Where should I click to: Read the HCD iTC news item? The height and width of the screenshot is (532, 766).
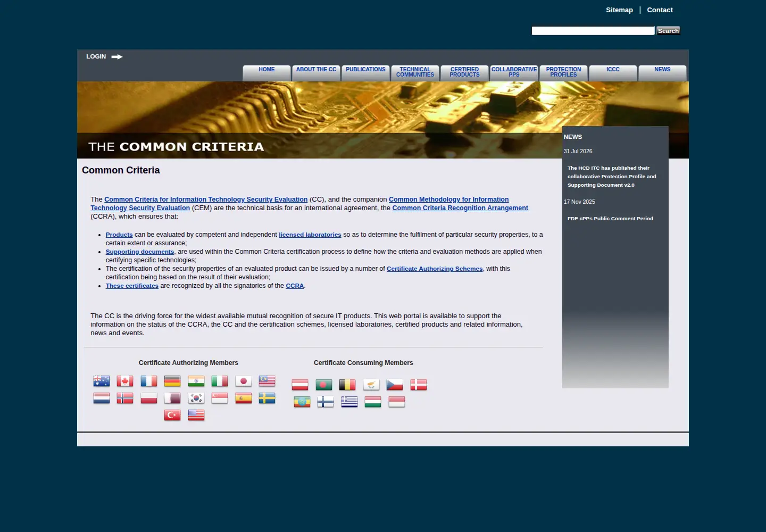point(612,177)
